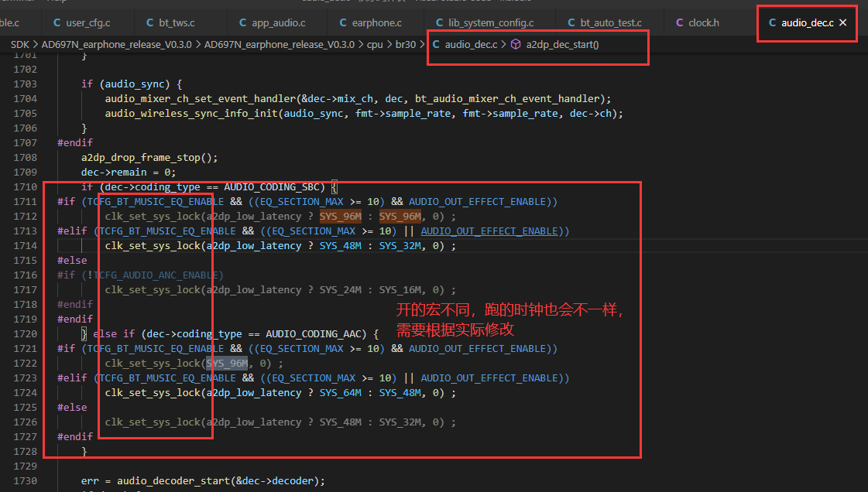Image resolution: width=868 pixels, height=492 pixels.
Task: Expand the SDK breadcrumb segment
Action: [x=20, y=44]
